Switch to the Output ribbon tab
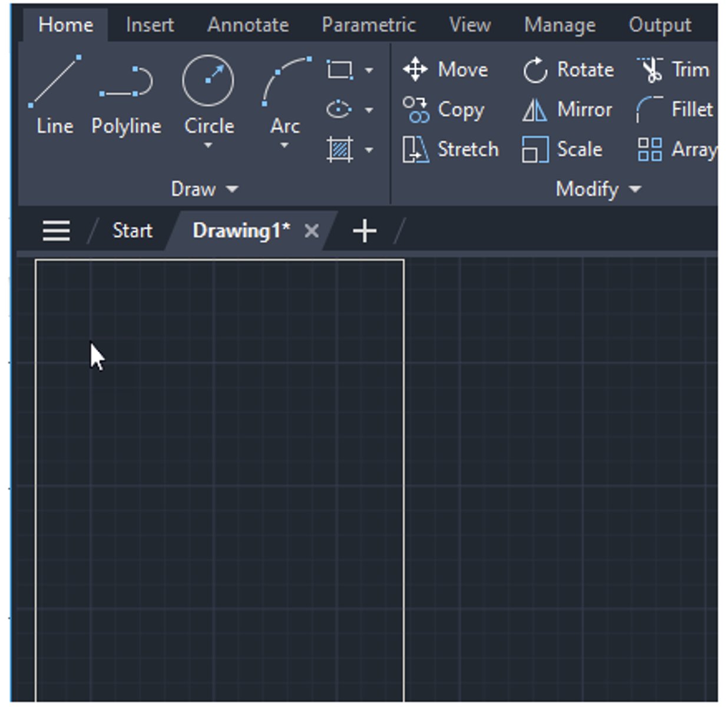The image size is (728, 707). [660, 25]
